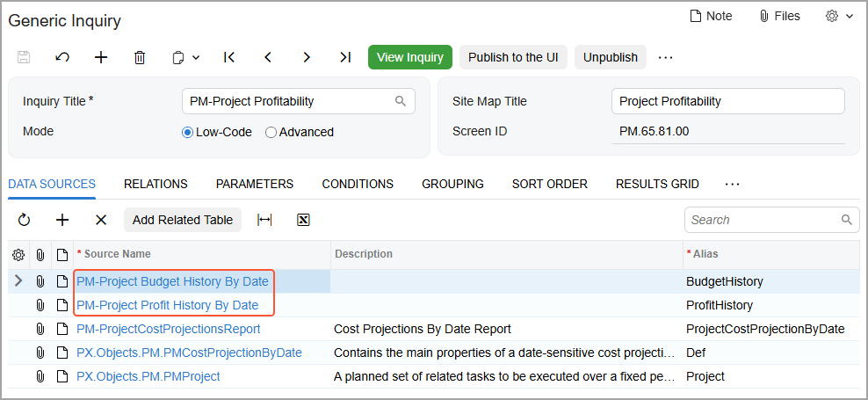The image size is (868, 400).
Task: Click Add Related Table button
Action: (x=183, y=220)
